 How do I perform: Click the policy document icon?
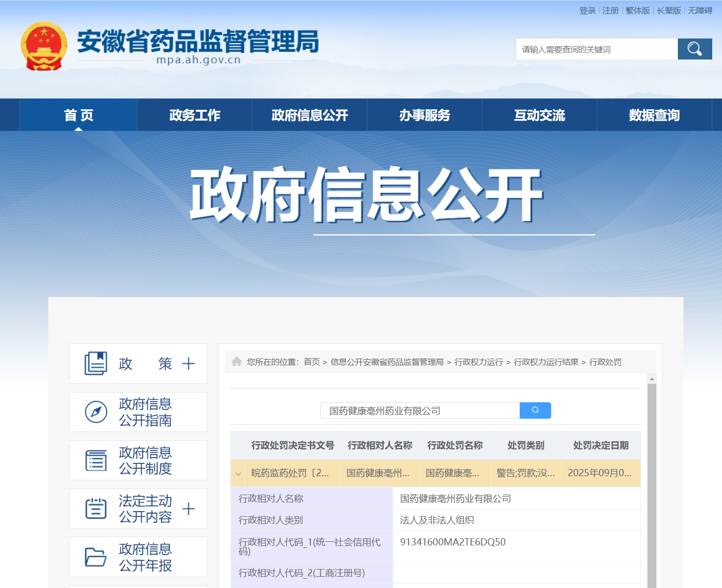(x=96, y=363)
